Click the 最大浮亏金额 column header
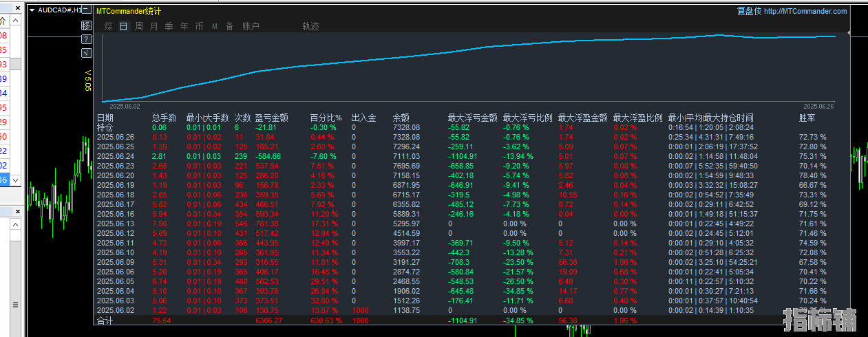This screenshot has height=337, width=868. [472, 118]
